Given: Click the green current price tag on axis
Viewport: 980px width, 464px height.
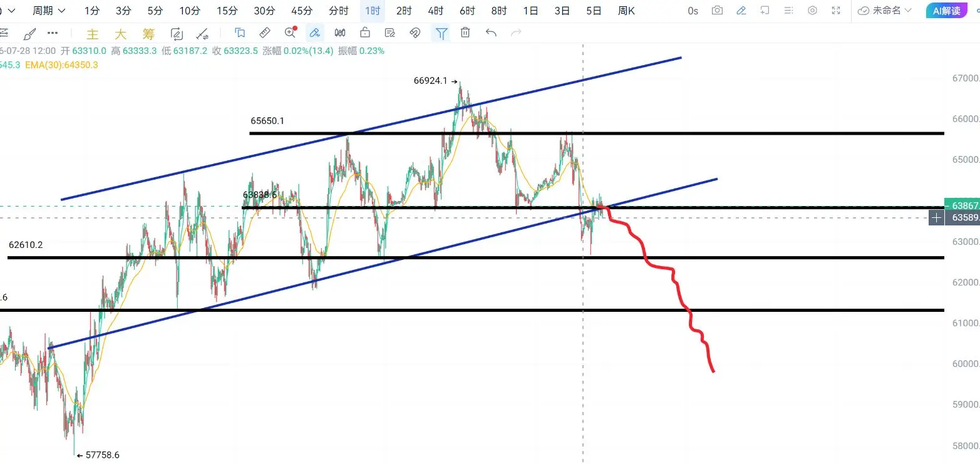Looking at the screenshot, I should 962,206.
